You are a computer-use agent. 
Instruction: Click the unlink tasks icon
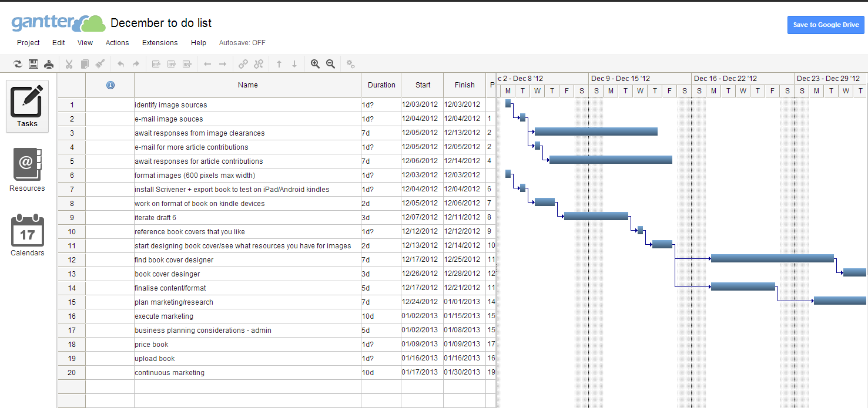258,64
